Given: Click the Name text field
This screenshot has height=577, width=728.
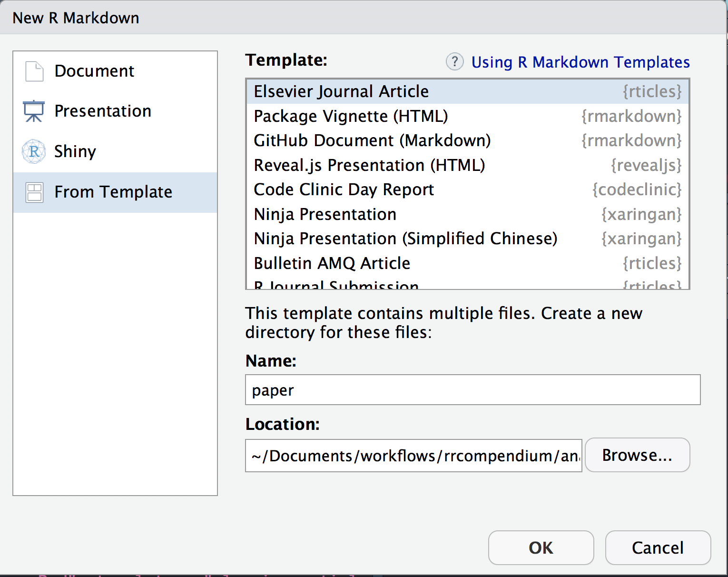Looking at the screenshot, I should coord(472,390).
